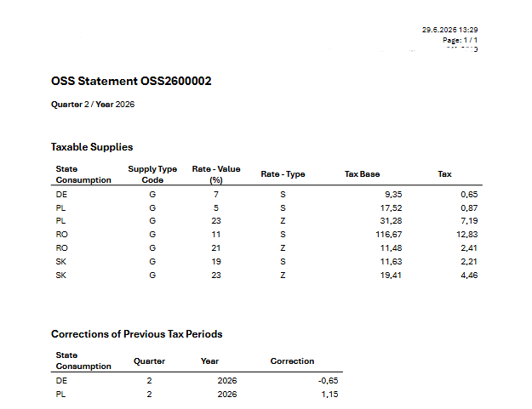The image size is (532, 409).
Task: Select the 'Taxable Supplies' heading
Action: coord(92,147)
